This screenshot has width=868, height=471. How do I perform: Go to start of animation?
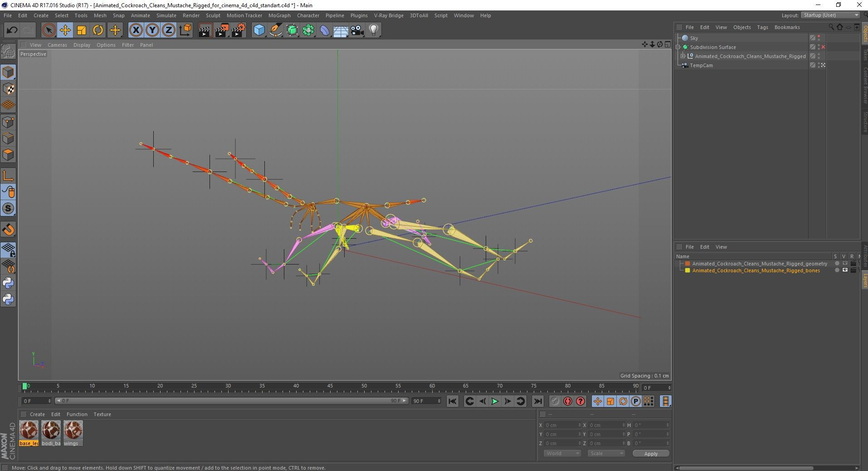pyautogui.click(x=452, y=401)
